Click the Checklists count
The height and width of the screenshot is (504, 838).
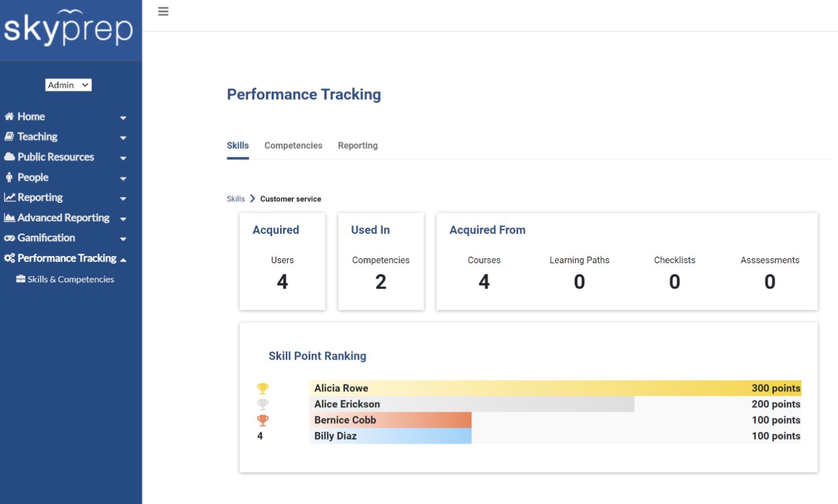pyautogui.click(x=674, y=281)
